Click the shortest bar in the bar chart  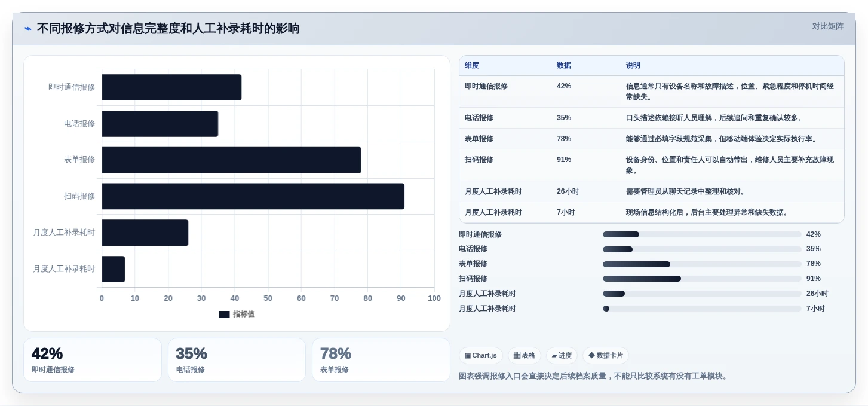[113, 269]
